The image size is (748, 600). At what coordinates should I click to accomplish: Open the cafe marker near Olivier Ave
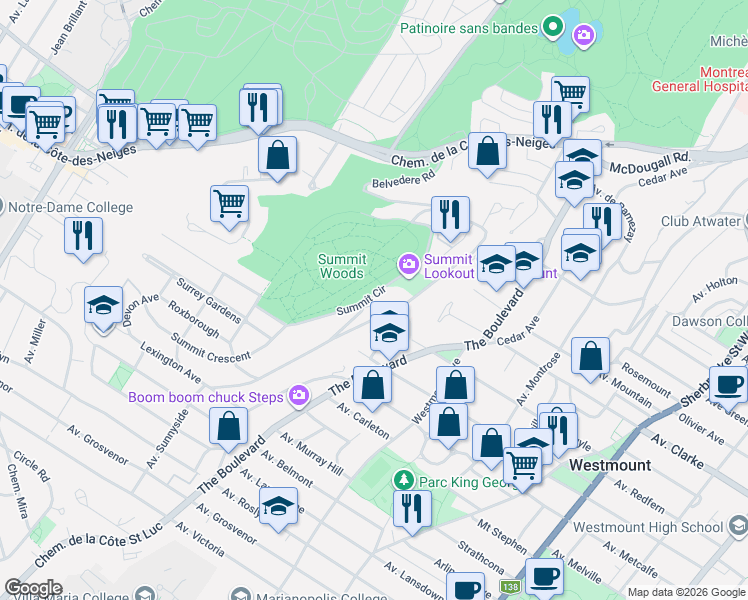[728, 385]
